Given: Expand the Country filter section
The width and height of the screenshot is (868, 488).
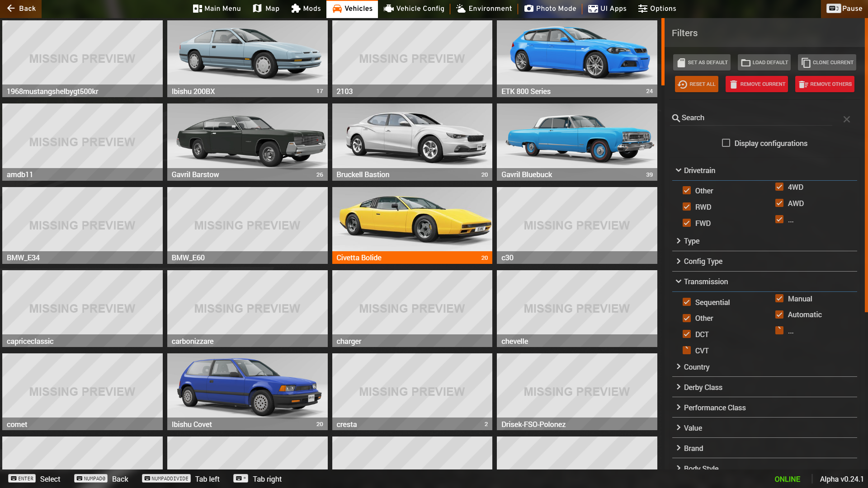Looking at the screenshot, I should click(764, 367).
